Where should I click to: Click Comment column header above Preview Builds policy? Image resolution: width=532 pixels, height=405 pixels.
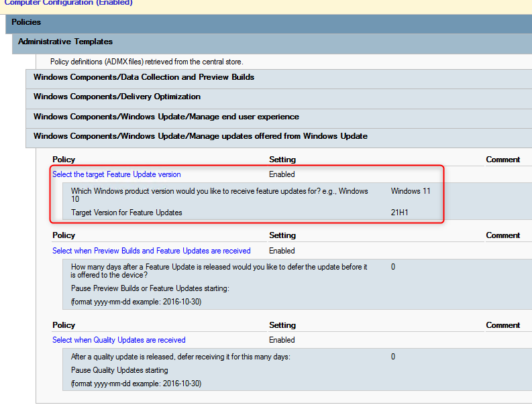click(x=503, y=235)
